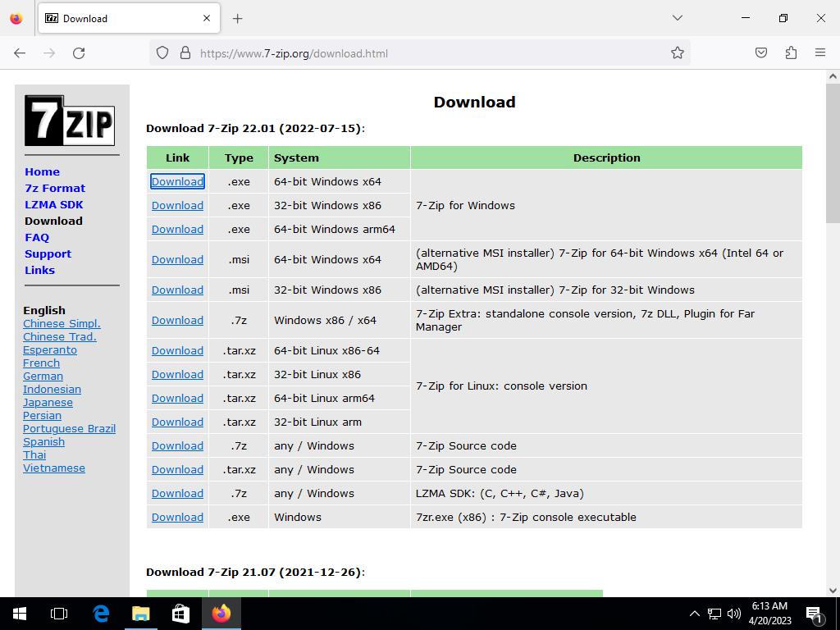Open the Firefox application menu (hamburger)
Viewport: 840px width, 630px height.
tap(819, 53)
